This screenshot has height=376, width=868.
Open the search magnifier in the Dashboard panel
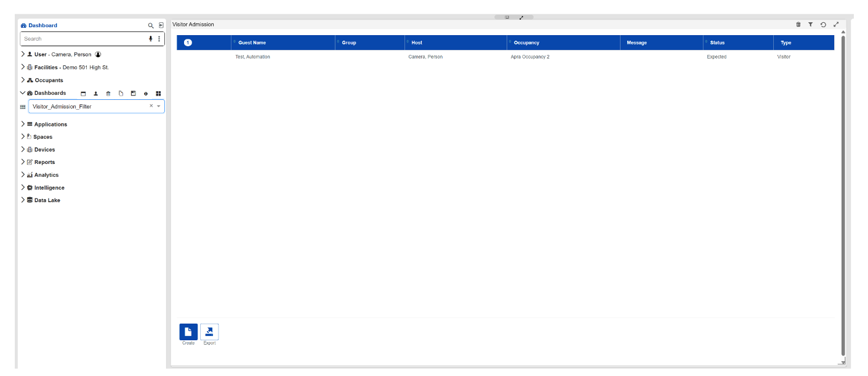[150, 25]
